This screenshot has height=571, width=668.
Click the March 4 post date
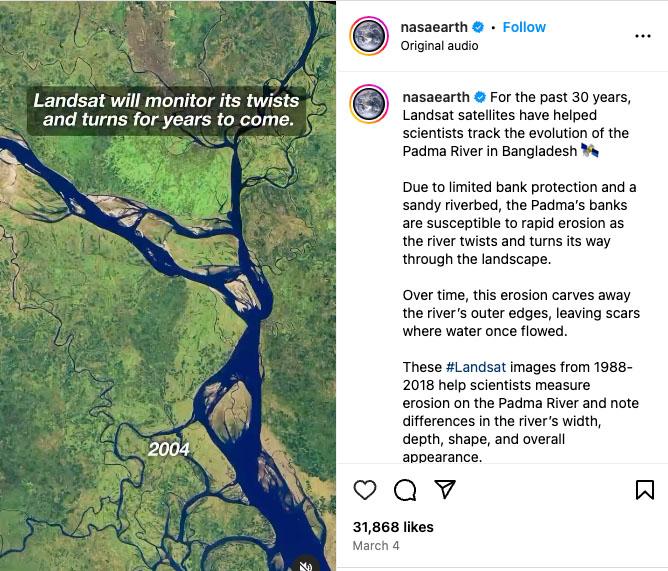point(376,546)
